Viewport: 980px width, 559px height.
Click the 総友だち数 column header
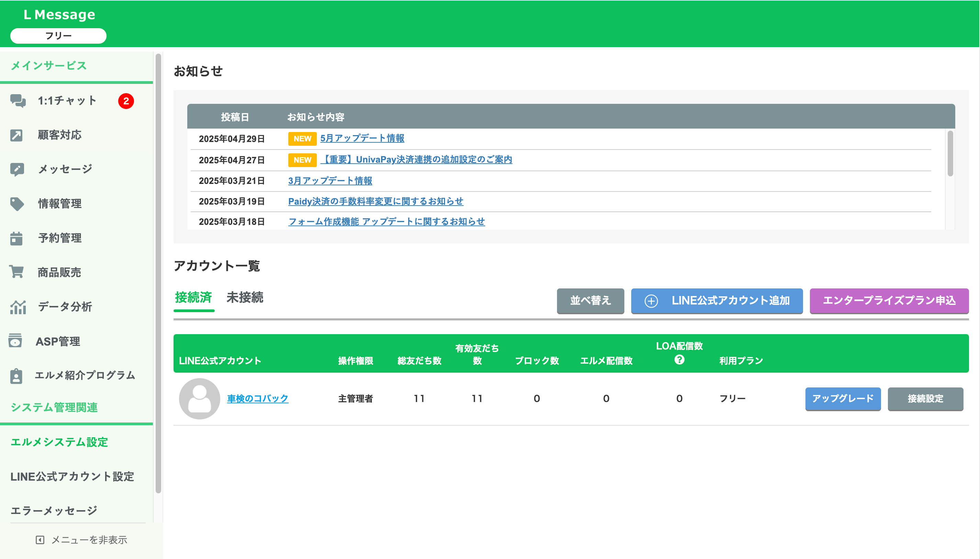[x=420, y=361]
